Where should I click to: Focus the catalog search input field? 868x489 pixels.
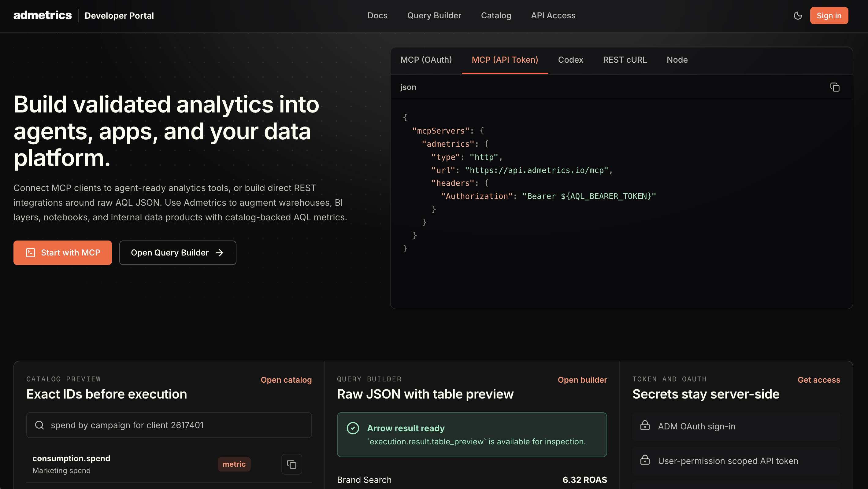tap(169, 425)
